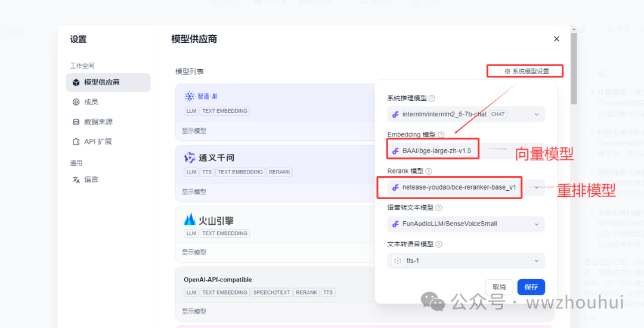Click the API 扩展 puzzle icon

click(76, 142)
